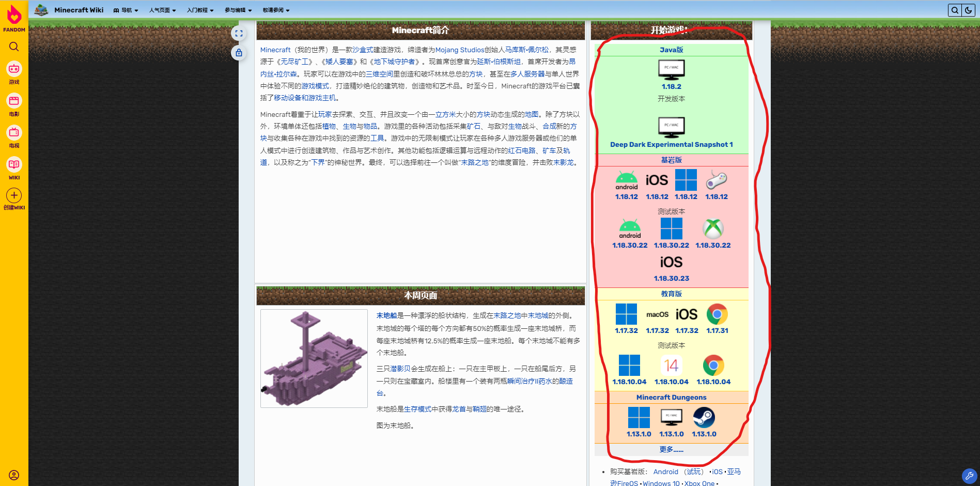Viewport: 980px width, 486px height.
Task: Click the expand fullscreen content icon
Action: (239, 34)
